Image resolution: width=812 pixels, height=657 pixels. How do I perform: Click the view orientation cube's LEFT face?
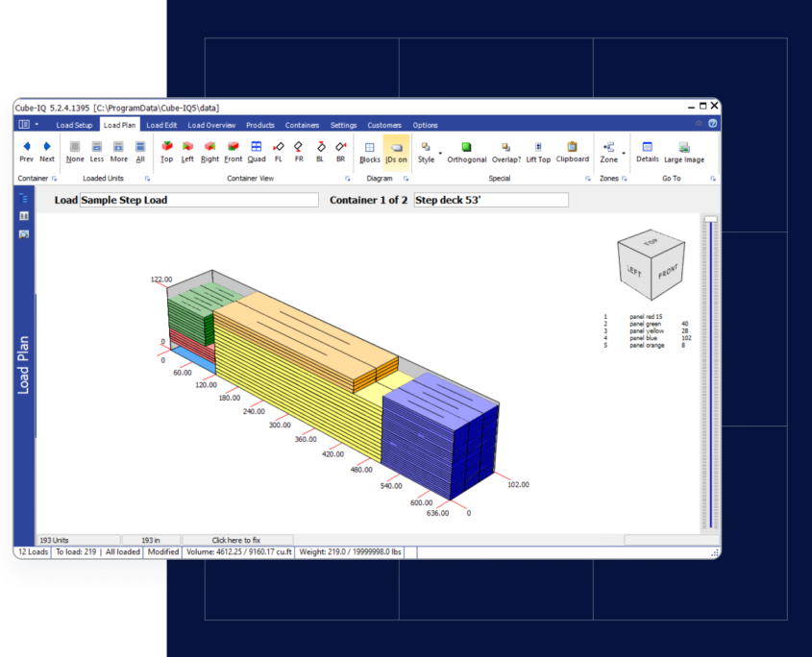(x=635, y=270)
